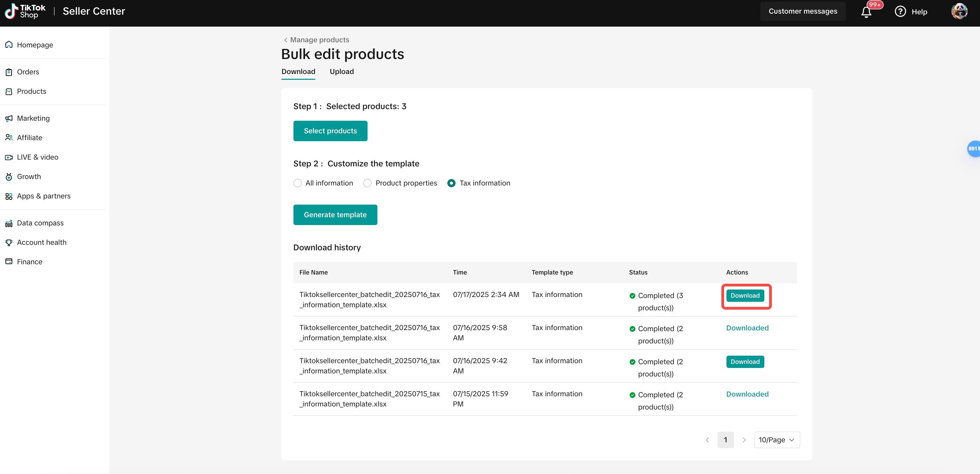
Task: Click the LIVE & video camera icon
Action: pos(9,157)
